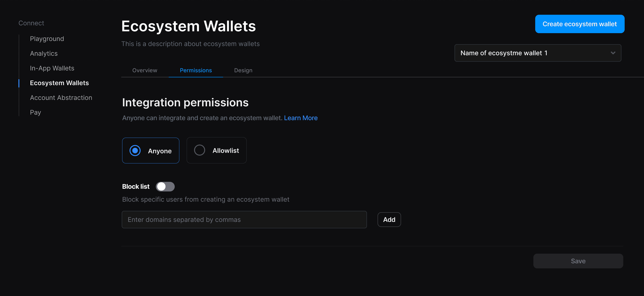Go to Account Abstraction page

tap(61, 98)
